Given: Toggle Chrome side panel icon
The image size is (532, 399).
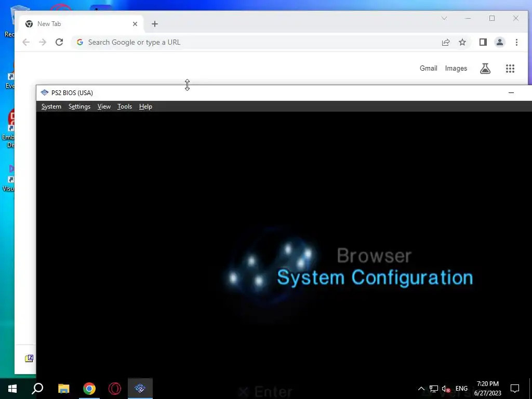Looking at the screenshot, I should click(x=483, y=42).
